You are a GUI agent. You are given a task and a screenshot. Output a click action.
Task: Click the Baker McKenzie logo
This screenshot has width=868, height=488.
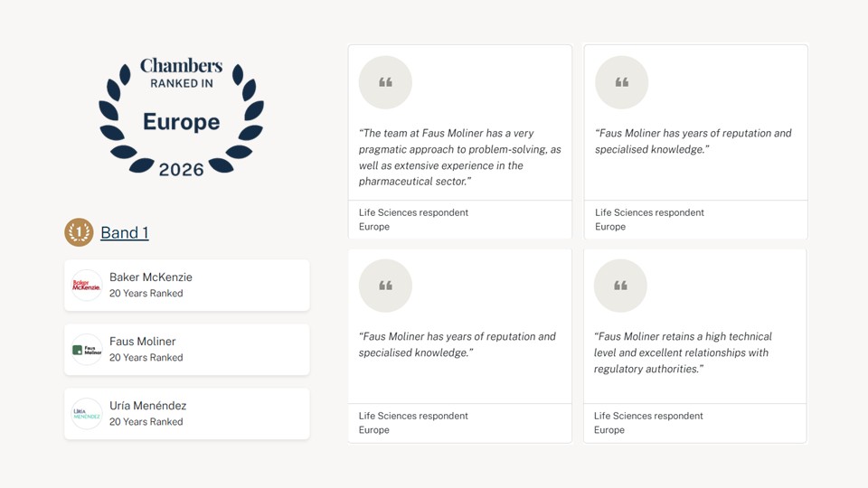pyautogui.click(x=87, y=286)
